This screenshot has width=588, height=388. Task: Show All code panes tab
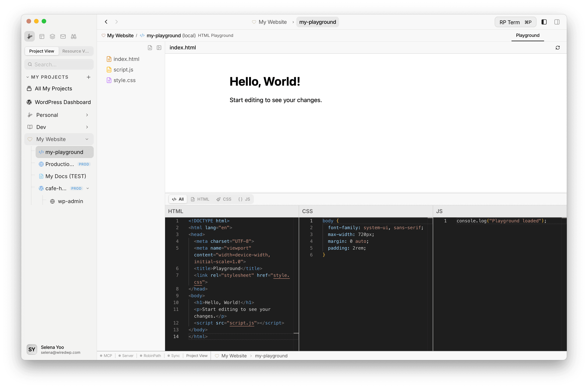click(178, 199)
